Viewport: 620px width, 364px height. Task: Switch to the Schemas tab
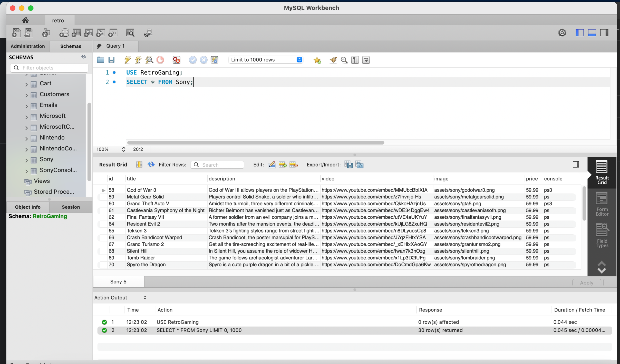pos(71,46)
